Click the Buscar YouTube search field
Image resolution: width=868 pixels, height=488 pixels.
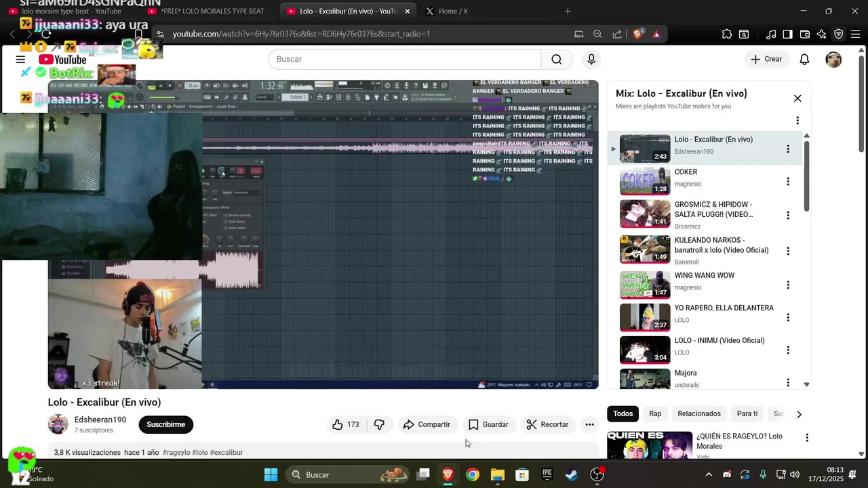coord(404,60)
